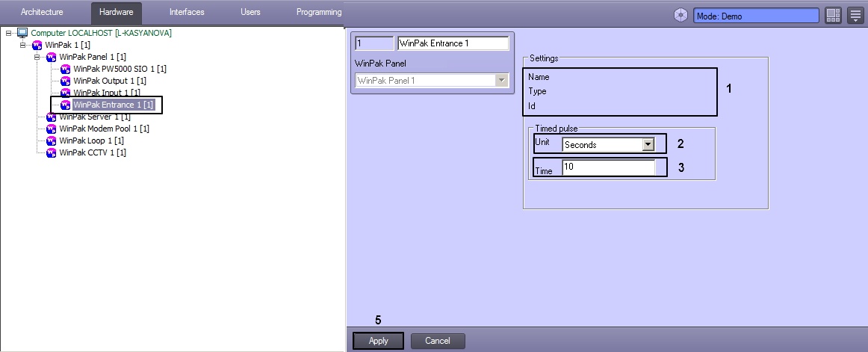Select Computer LOCALHOST [L-KASYANOVA] in tree
The width and height of the screenshot is (868, 352).
coord(102,33)
